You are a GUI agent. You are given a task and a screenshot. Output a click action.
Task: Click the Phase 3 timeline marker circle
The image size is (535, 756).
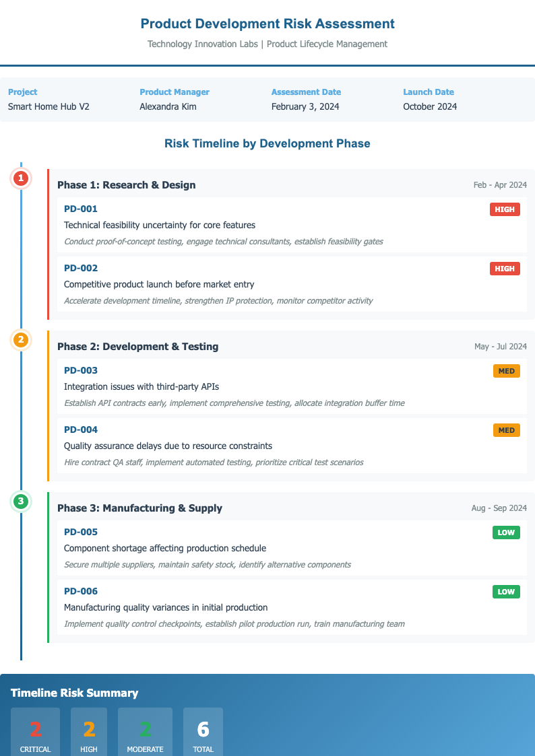(20, 502)
